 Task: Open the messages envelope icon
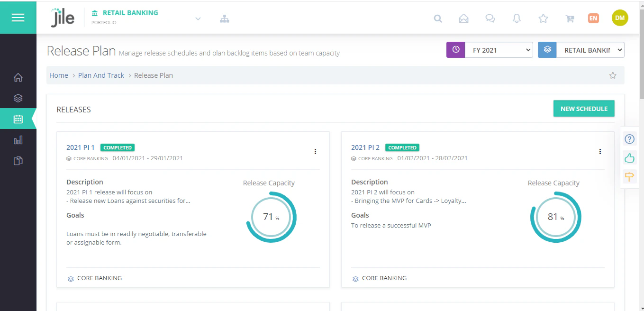(x=463, y=18)
